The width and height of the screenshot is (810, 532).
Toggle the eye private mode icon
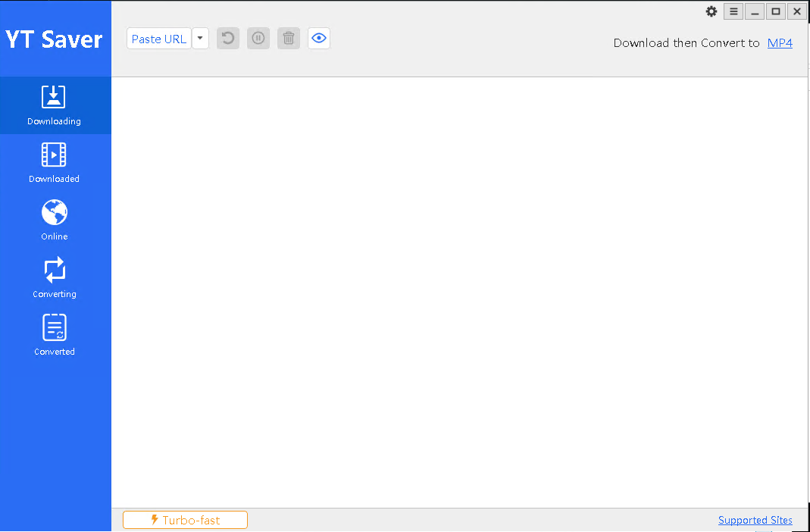319,39
